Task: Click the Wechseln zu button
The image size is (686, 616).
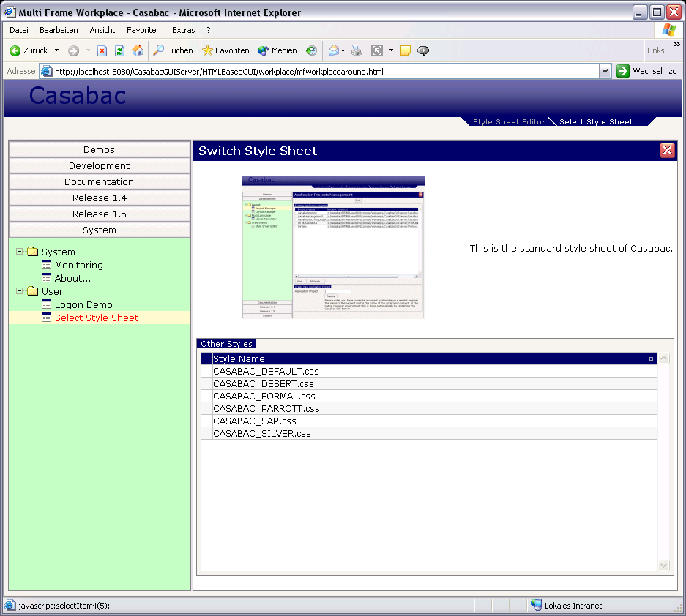Action: (647, 71)
